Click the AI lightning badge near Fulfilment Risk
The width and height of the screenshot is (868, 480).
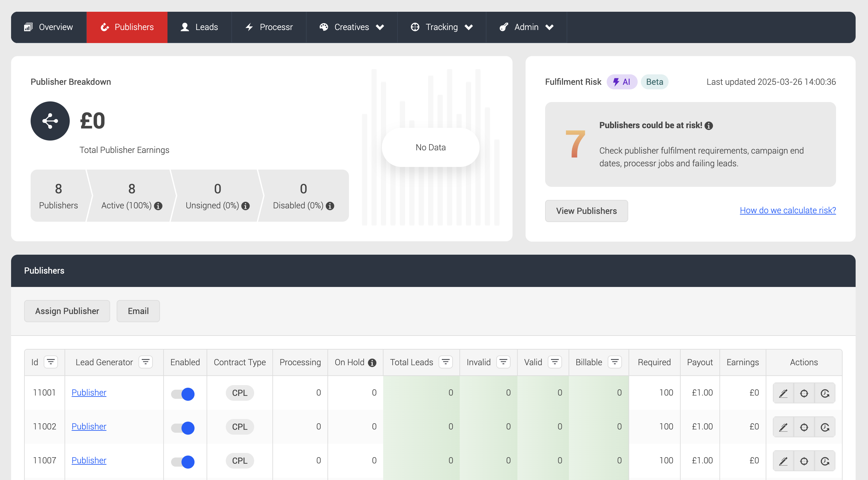tap(622, 82)
